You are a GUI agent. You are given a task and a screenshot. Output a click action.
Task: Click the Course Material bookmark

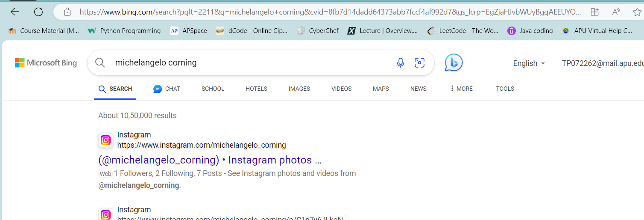(x=44, y=31)
